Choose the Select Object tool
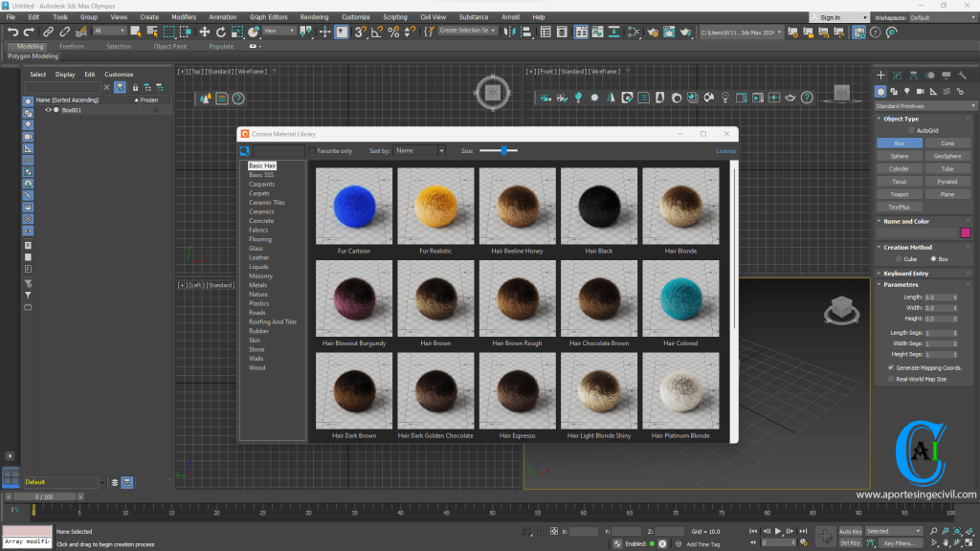The image size is (980, 551). 136,32
